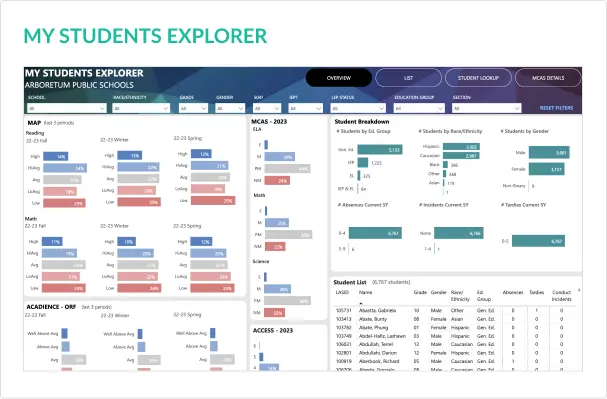
Task: Select the Male bar in Students by Gender
Action: pyautogui.click(x=549, y=152)
